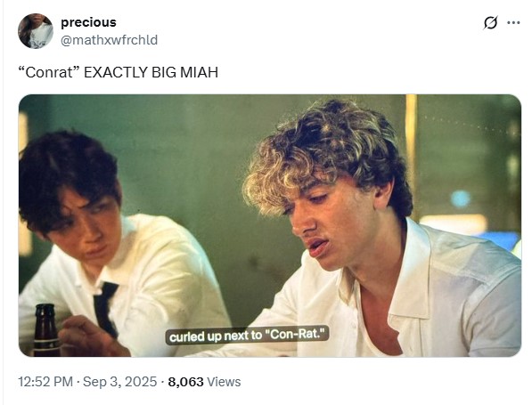Click the Sep 3, 2025 date
The height and width of the screenshot is (405, 532).
point(119,382)
